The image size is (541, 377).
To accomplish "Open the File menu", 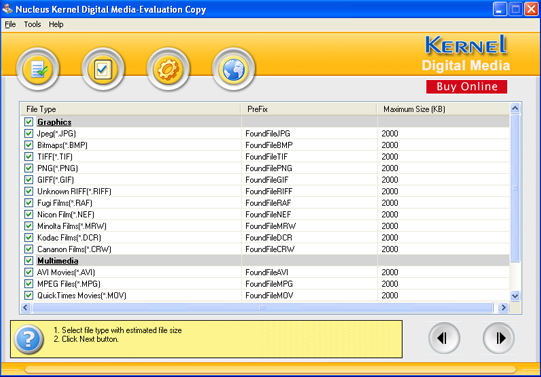I will 10,24.
